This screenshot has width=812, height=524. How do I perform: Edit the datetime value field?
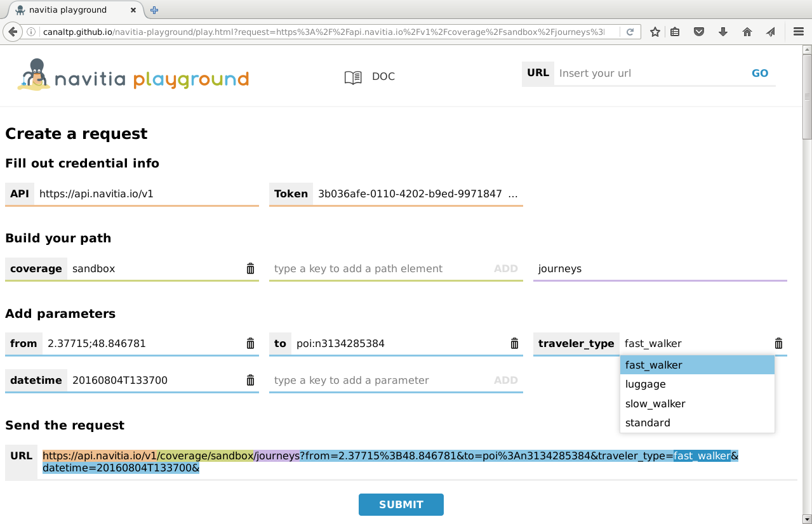pyautogui.click(x=156, y=380)
